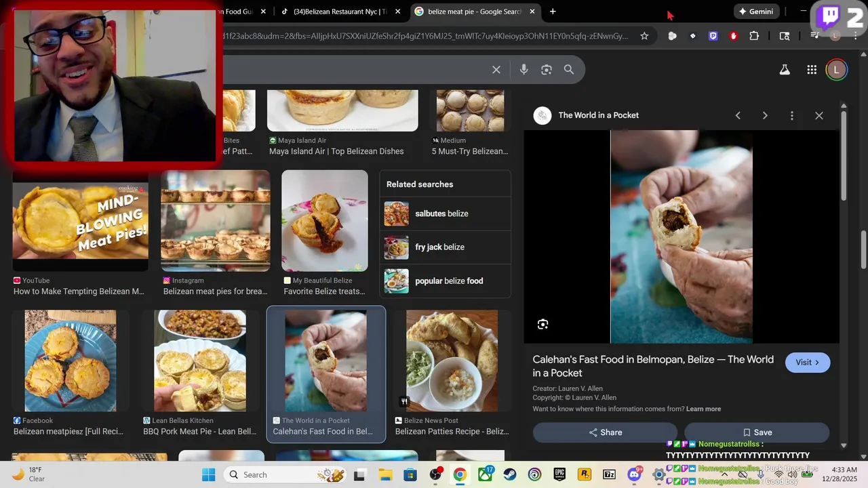The image size is (868, 488).
Task: Open Rockstar Games Launcher from taskbar
Action: (585, 474)
